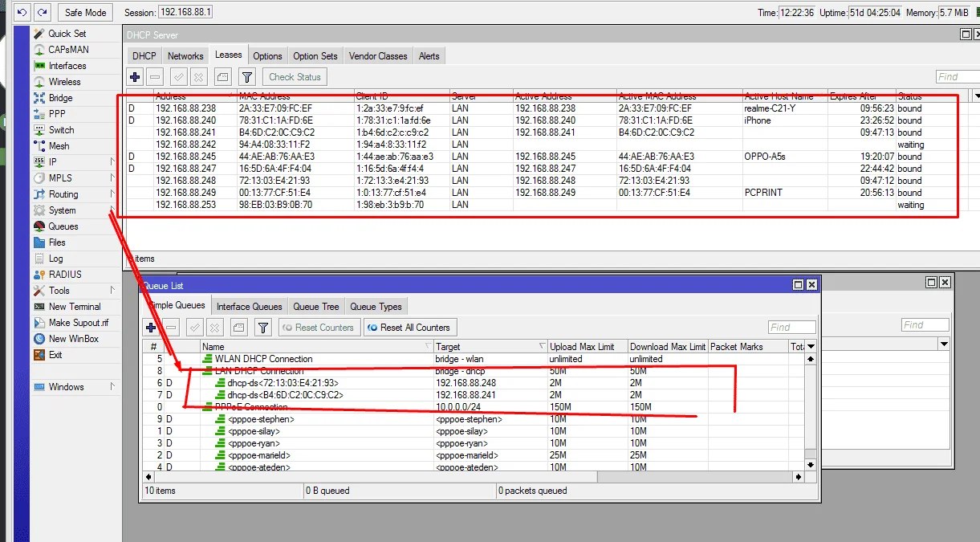980x542 pixels.
Task: Click filter icon in Queue List toolbar
Action: [x=262, y=327]
